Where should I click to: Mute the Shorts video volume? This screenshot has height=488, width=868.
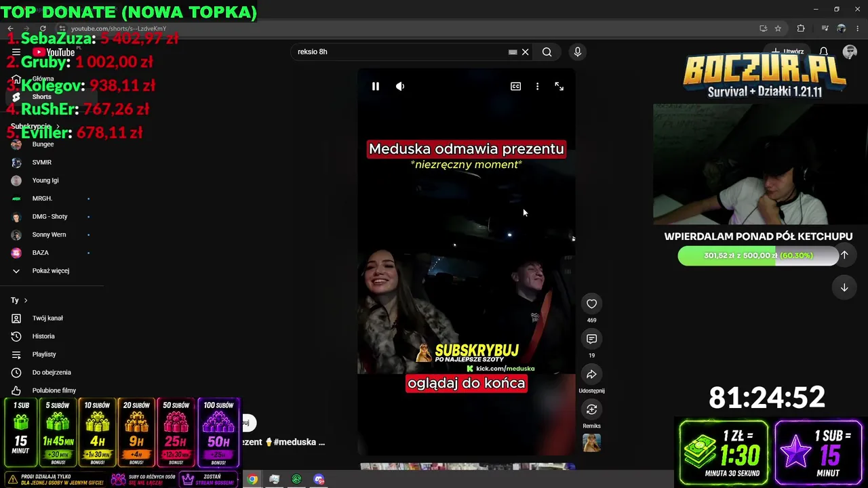(400, 86)
